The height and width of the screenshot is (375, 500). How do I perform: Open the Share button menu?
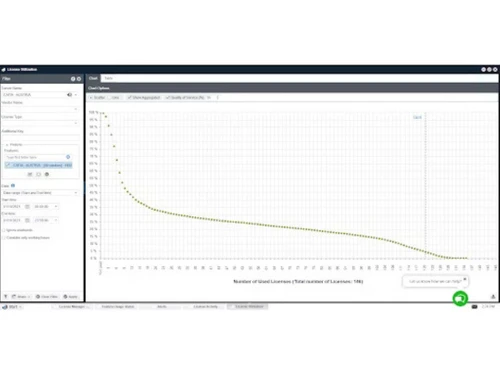tap(21, 296)
